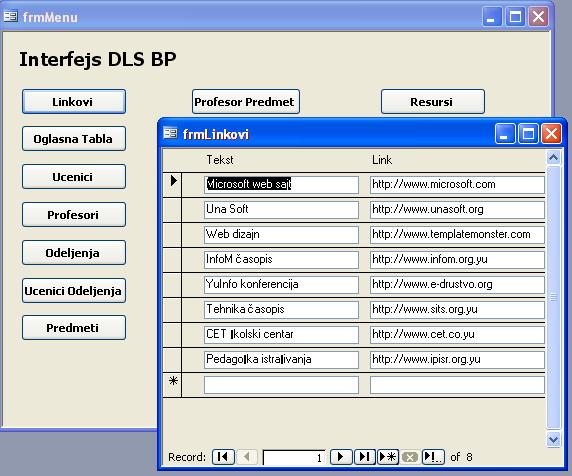Viewport: 572px width, 476px height.
Task: Select record selector for Una Soft row
Action: click(172, 210)
